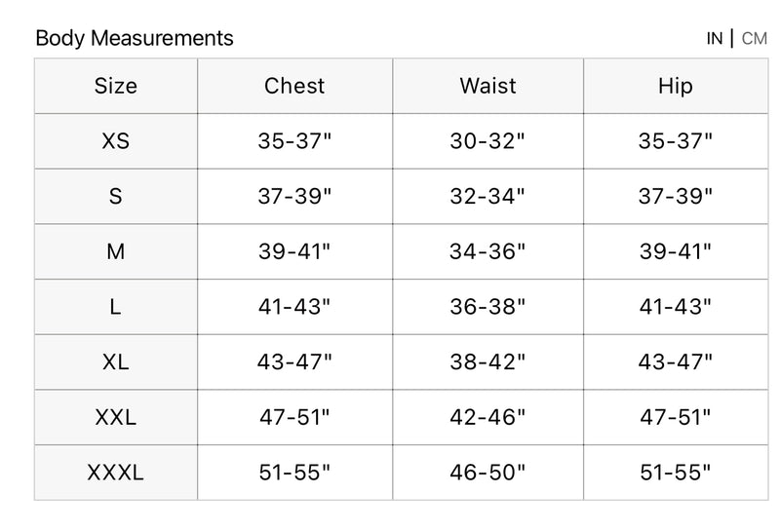
Task: Select the S size row label
Action: [116, 197]
